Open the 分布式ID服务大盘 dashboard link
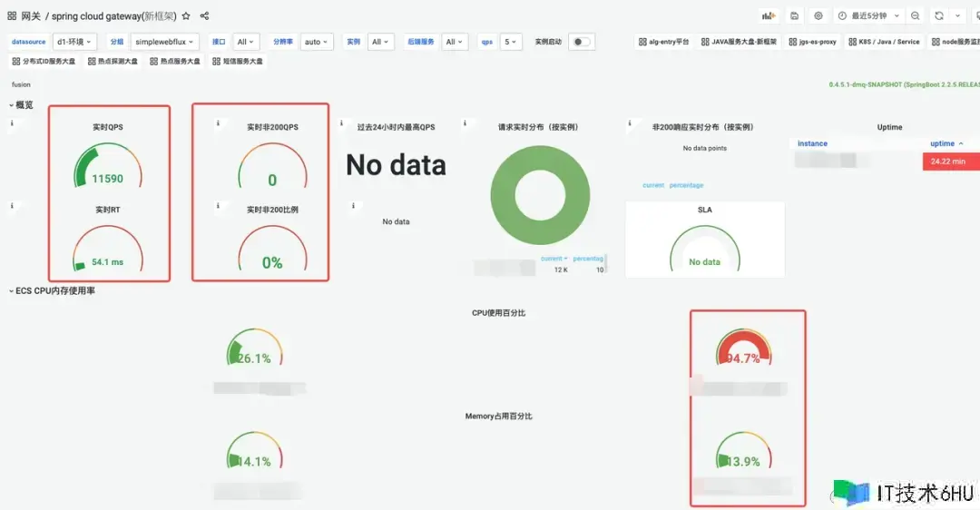The image size is (980, 510). [x=44, y=61]
